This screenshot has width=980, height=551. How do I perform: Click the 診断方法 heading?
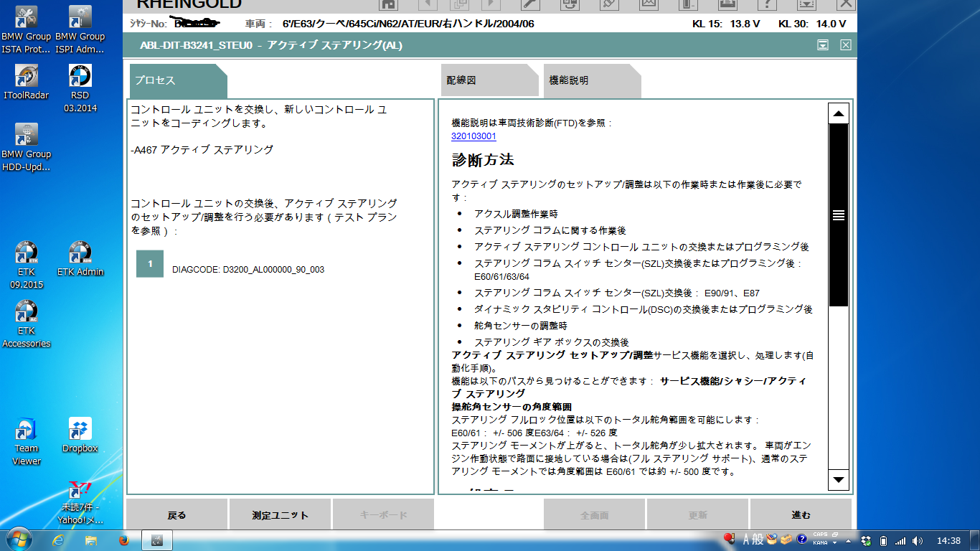pos(483,159)
